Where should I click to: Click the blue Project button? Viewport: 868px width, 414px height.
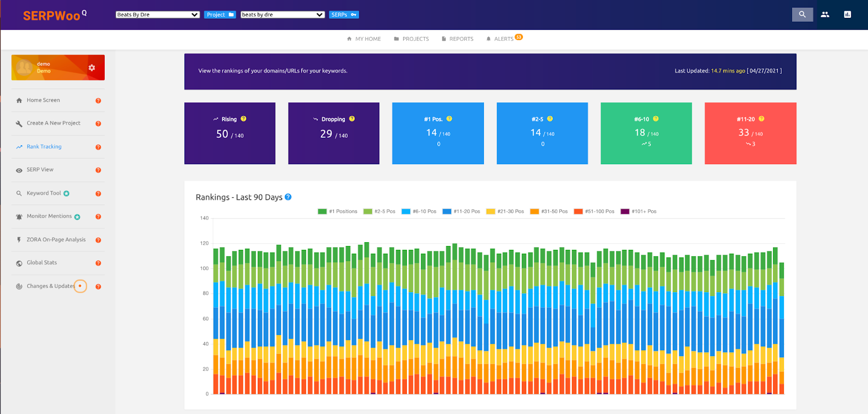[x=220, y=15]
